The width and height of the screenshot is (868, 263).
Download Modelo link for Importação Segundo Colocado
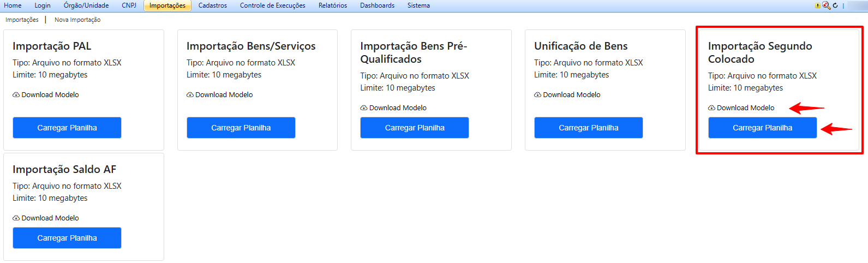[745, 108]
